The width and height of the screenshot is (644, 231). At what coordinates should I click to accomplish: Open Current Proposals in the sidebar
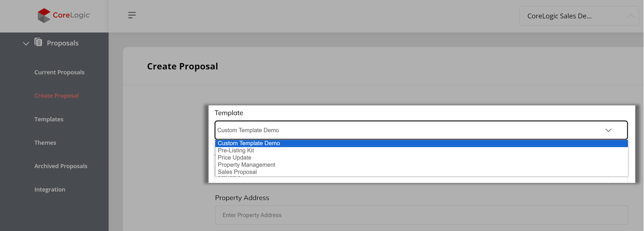[59, 72]
